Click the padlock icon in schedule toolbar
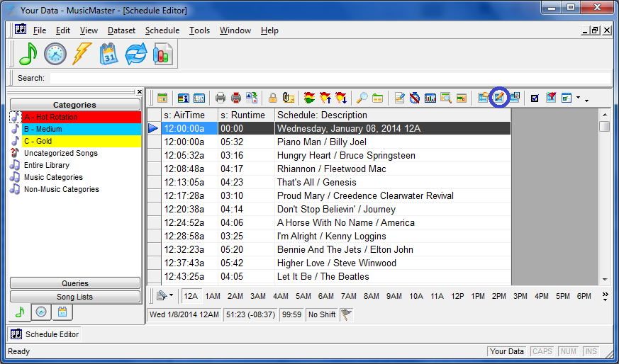This screenshot has height=364, width=619. click(x=273, y=98)
